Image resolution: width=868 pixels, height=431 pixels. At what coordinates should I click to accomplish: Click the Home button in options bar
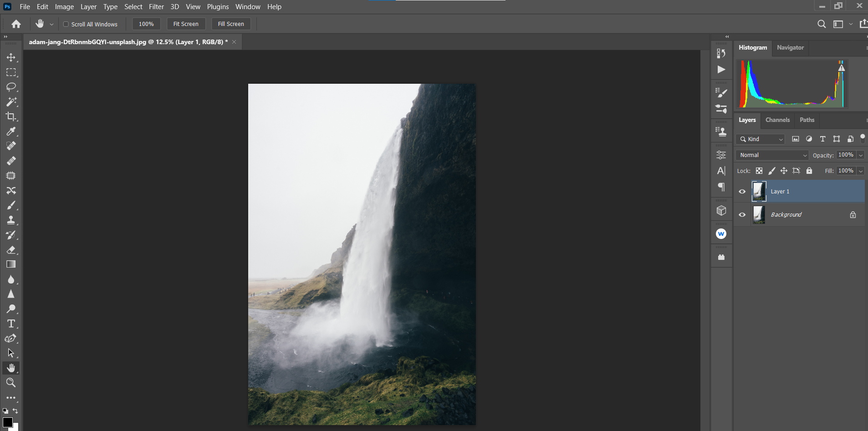coord(16,24)
